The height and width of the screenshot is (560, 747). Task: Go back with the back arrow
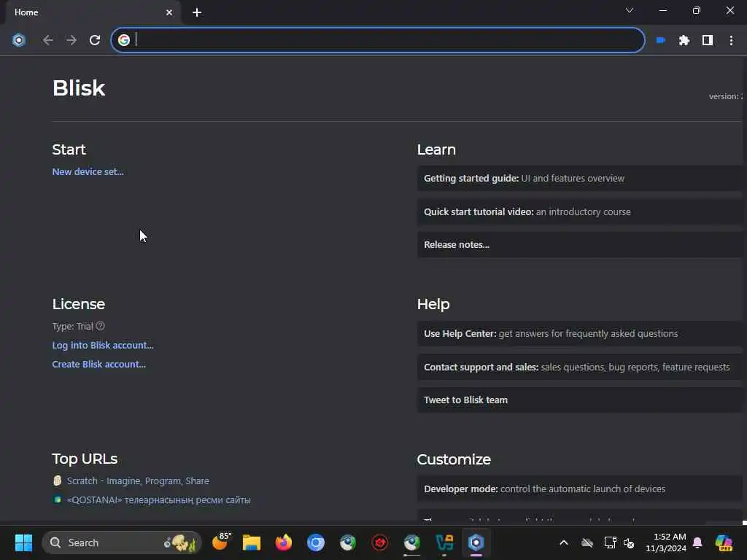click(x=47, y=40)
